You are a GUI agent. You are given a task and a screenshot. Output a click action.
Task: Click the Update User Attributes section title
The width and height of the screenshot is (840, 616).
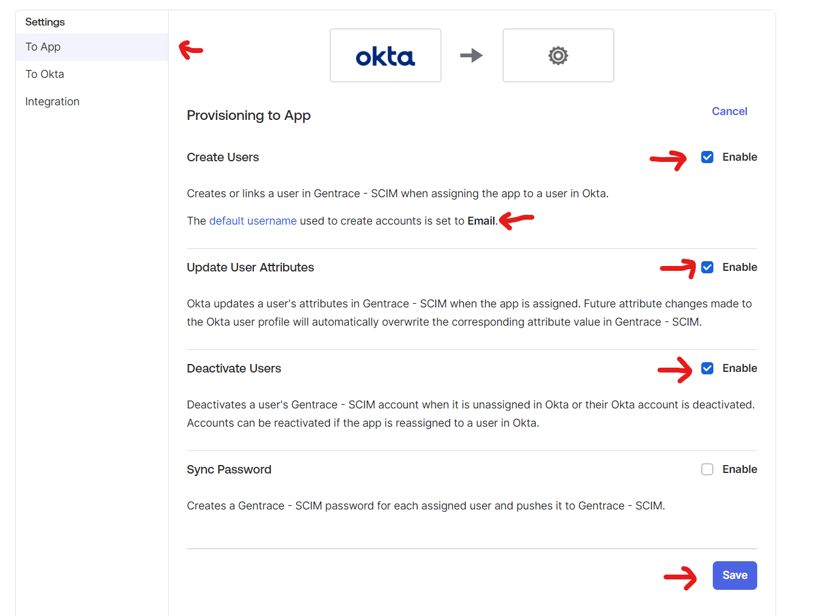250,267
